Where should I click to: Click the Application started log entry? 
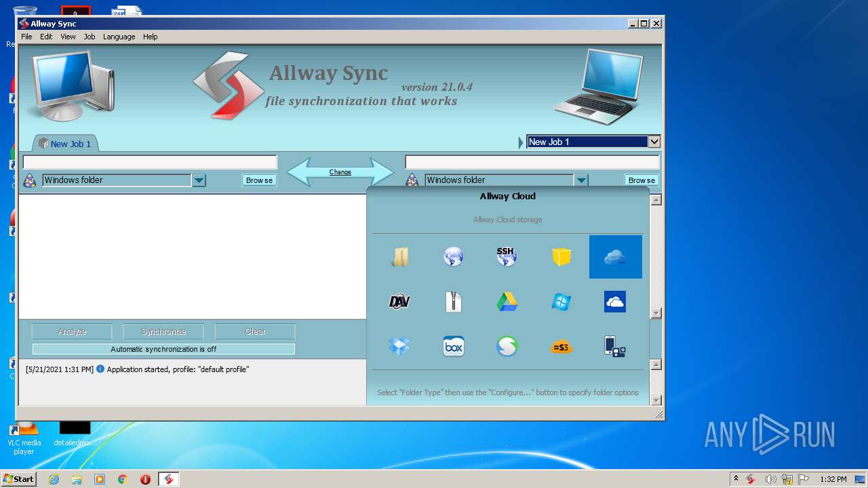(138, 369)
